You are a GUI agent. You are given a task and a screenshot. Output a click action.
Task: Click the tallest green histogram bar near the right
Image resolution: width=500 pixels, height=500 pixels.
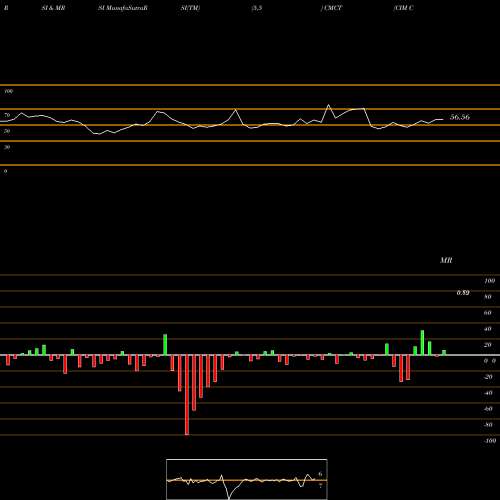tap(422, 343)
